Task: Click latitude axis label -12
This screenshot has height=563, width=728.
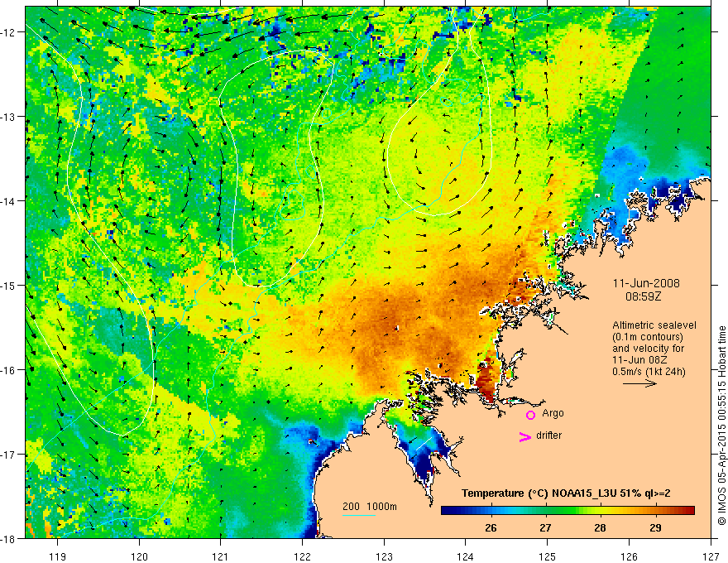Action: coord(8,32)
